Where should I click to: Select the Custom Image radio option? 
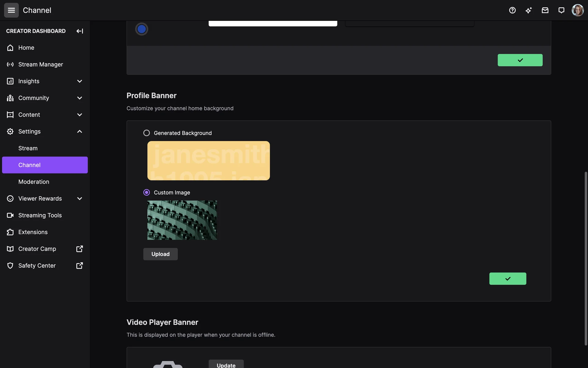[146, 192]
